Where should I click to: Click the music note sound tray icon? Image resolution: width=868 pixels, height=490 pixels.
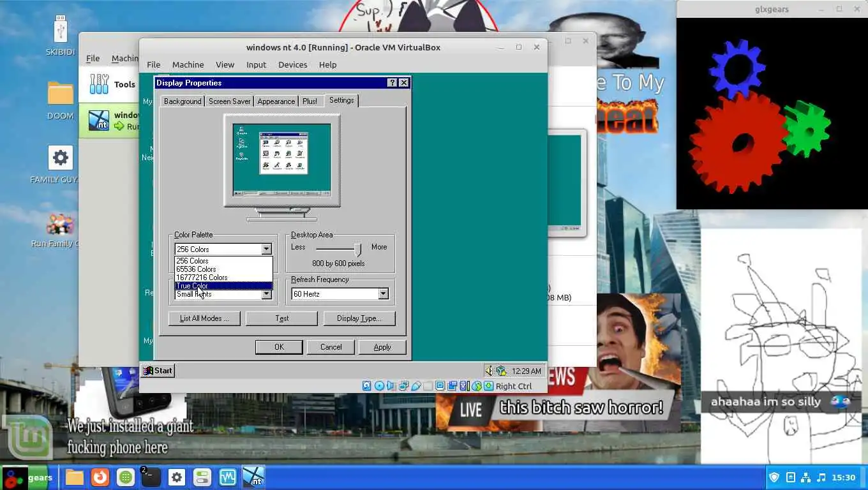click(821, 477)
